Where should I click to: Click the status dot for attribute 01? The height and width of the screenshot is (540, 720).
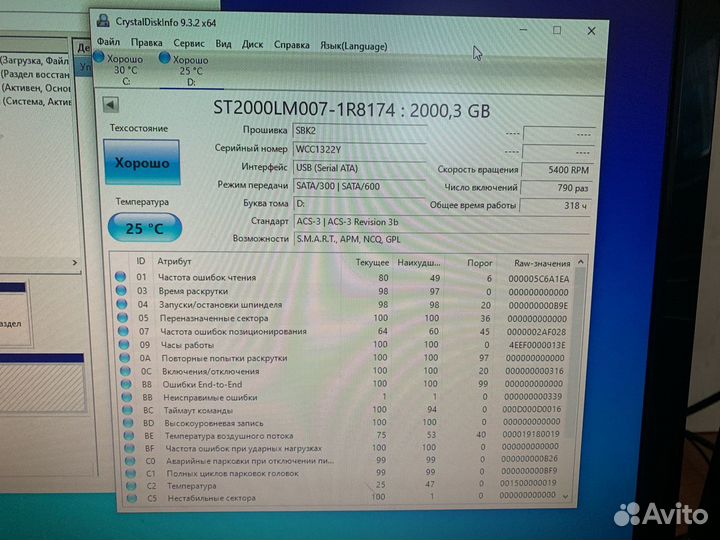pos(120,276)
